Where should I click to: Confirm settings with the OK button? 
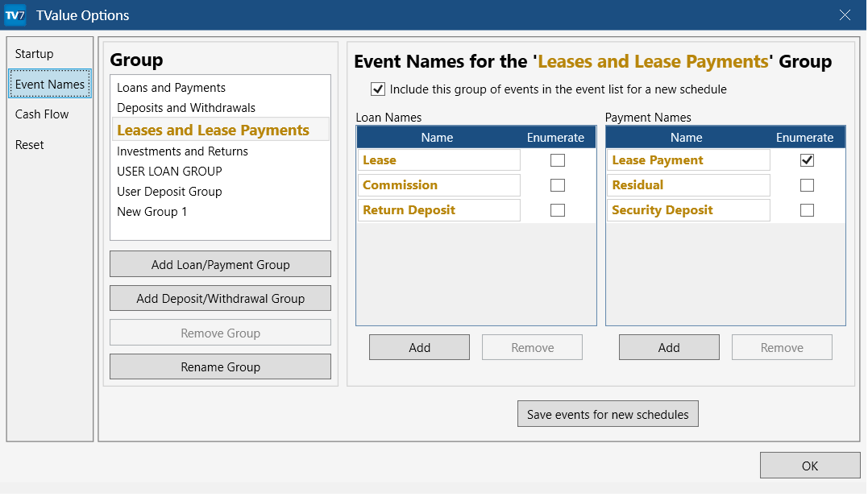tap(809, 465)
